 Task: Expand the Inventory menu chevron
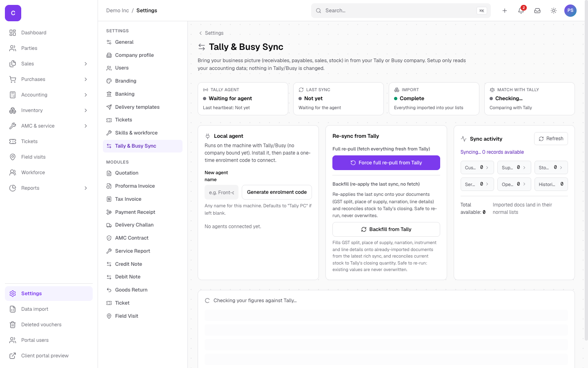pyautogui.click(x=86, y=110)
